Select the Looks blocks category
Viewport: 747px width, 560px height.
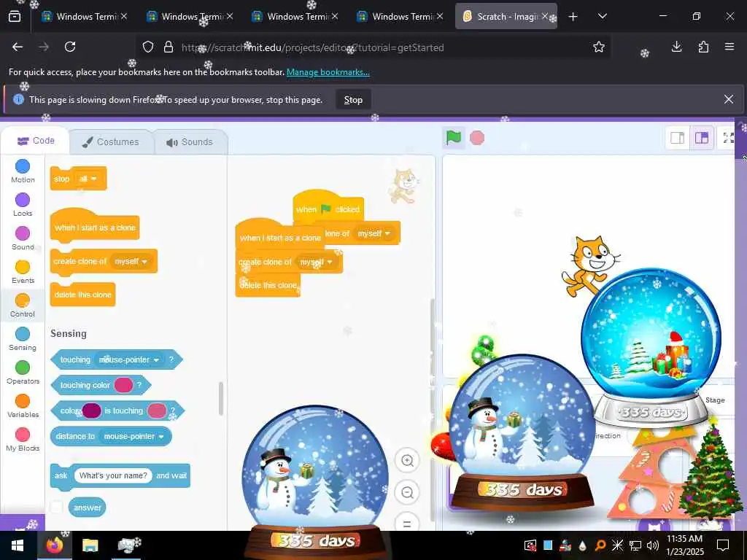click(23, 205)
